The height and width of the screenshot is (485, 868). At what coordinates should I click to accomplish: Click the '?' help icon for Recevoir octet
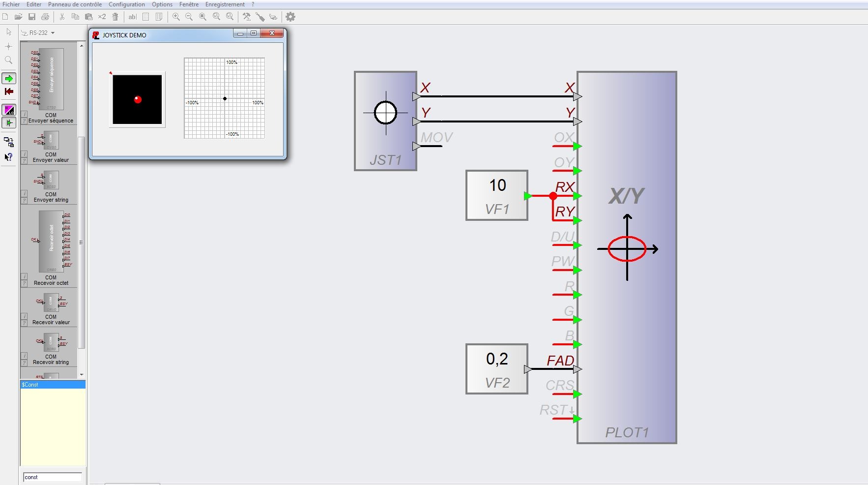point(24,283)
